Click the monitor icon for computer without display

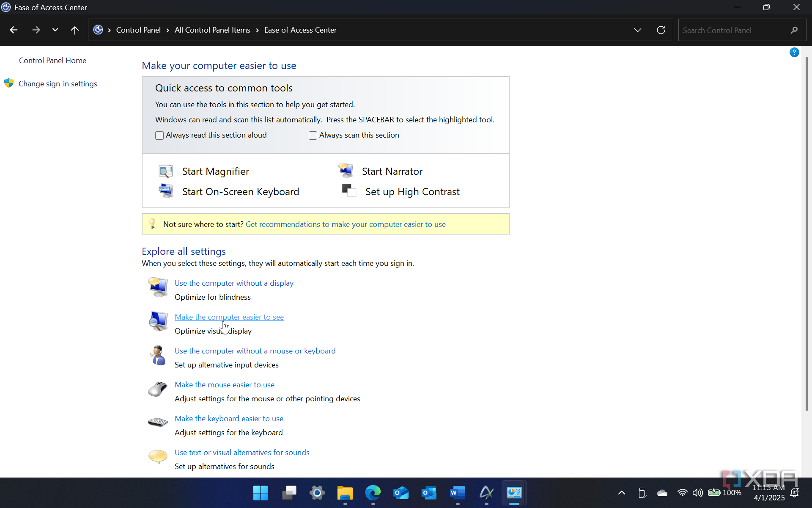click(158, 288)
